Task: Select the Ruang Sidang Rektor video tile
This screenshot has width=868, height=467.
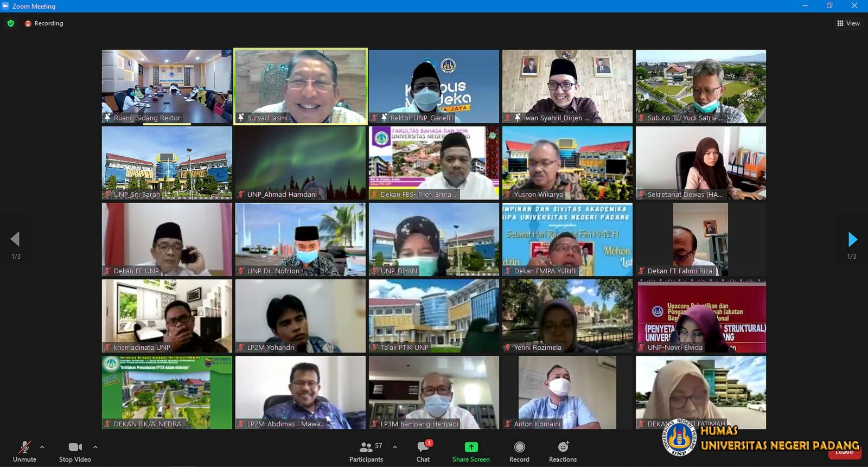Action: pyautogui.click(x=167, y=86)
